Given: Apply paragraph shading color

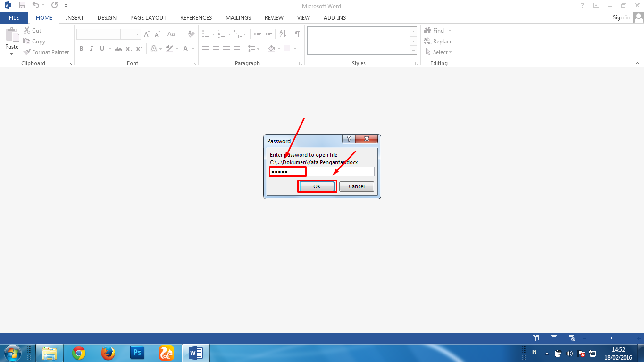Looking at the screenshot, I should [x=271, y=49].
